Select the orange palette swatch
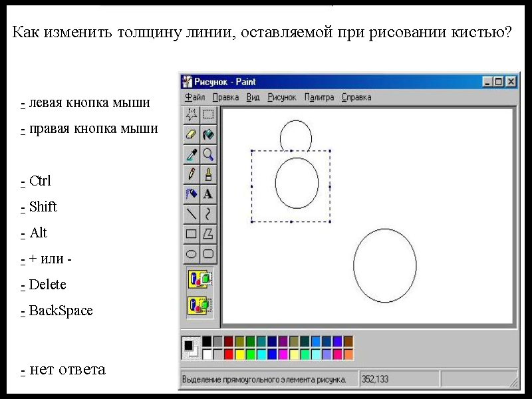The image size is (532, 399). [x=348, y=354]
